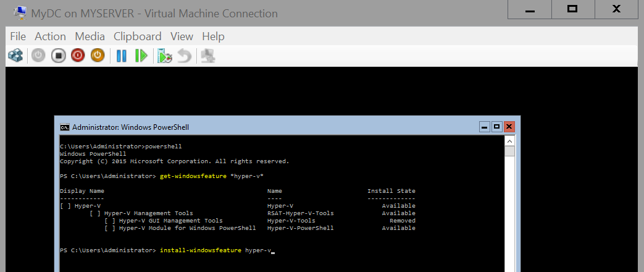Open the View menu
Image resolution: width=644 pixels, height=272 pixels.
(182, 36)
